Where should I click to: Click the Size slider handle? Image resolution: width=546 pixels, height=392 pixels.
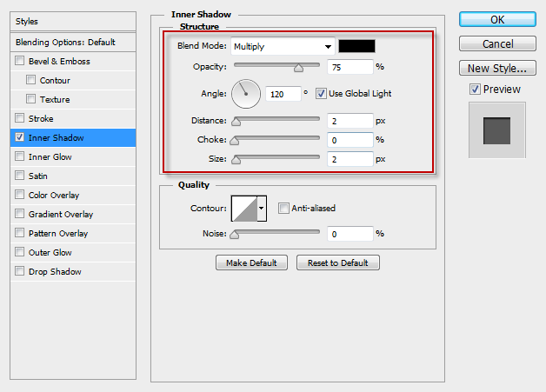coord(236,160)
